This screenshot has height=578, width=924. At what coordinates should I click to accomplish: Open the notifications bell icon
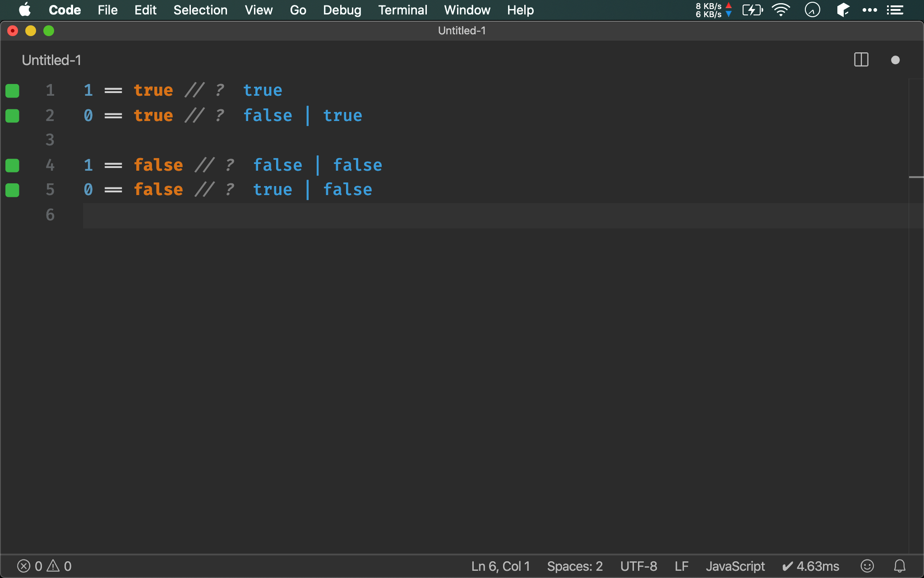(x=900, y=566)
